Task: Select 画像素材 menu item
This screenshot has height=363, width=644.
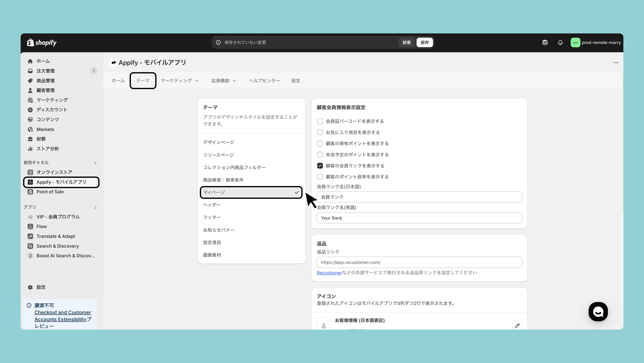Action: coord(251,255)
